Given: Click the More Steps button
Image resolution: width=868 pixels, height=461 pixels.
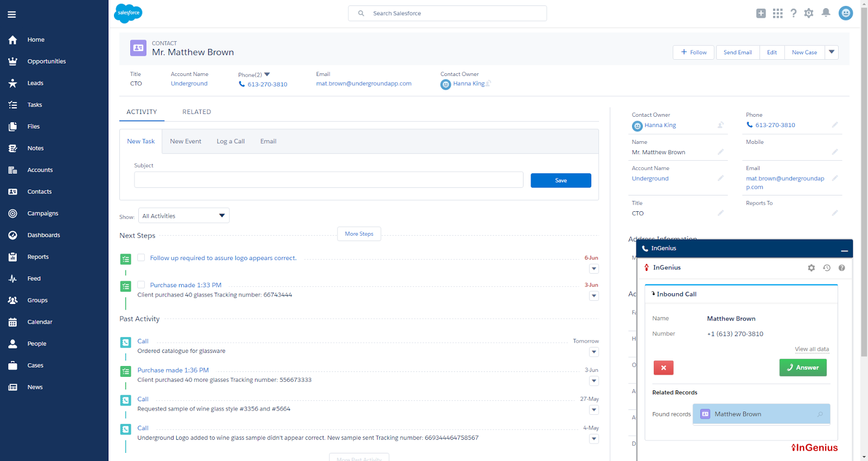Looking at the screenshot, I should coord(359,234).
